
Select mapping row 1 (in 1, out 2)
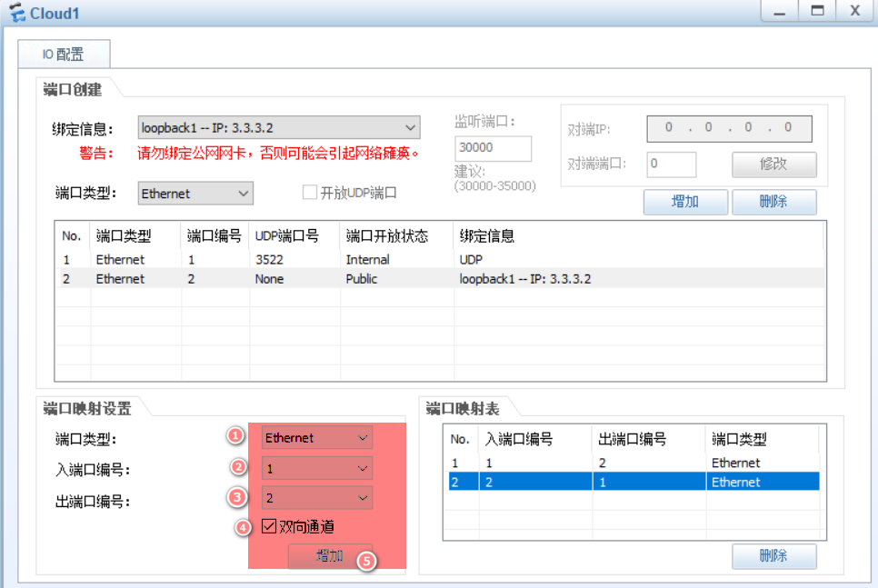click(634, 463)
